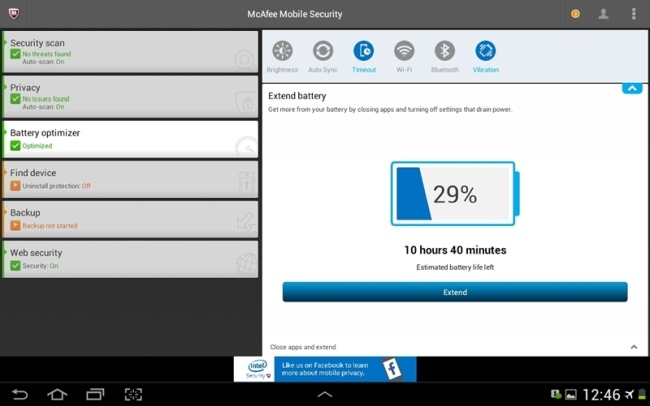Open the Backup section
Screen dimensions: 650x406
[130, 219]
